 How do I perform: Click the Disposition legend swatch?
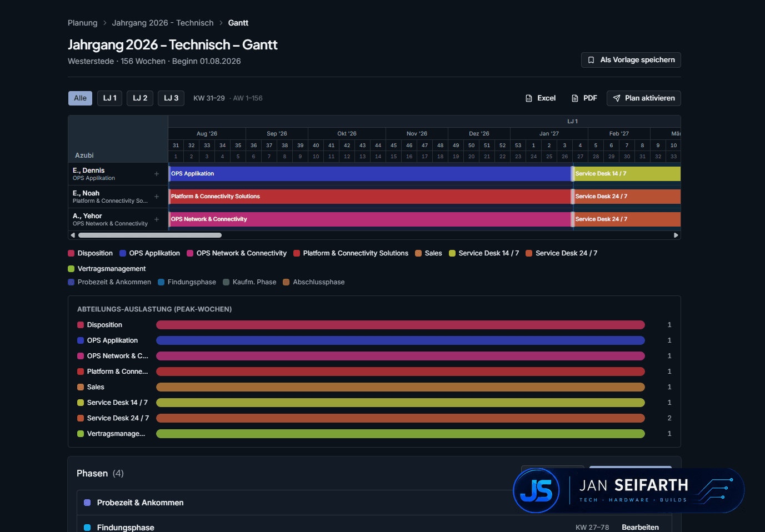click(71, 253)
